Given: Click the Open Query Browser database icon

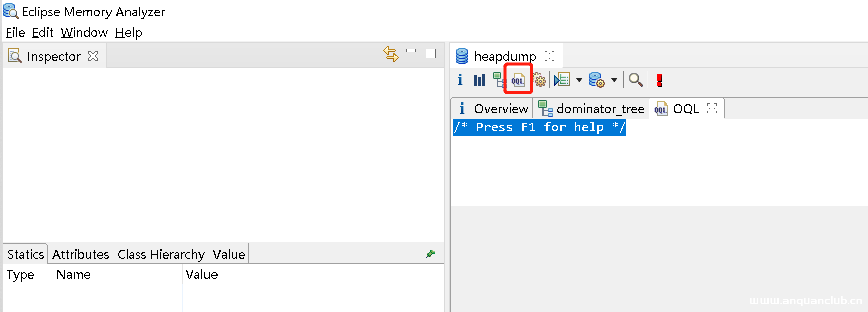Looking at the screenshot, I should (596, 80).
